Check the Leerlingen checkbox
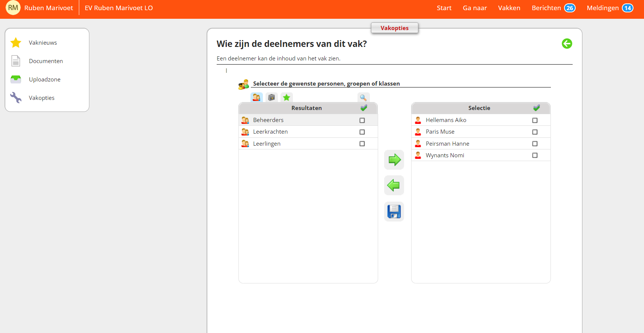This screenshot has width=644, height=333. pyautogui.click(x=362, y=144)
